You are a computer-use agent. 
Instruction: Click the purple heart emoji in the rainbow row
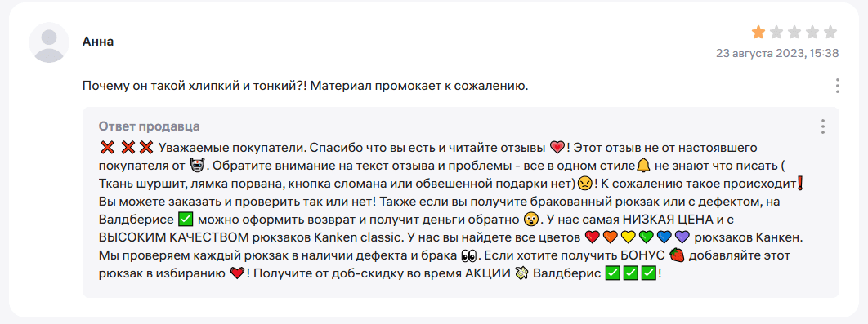(682, 237)
